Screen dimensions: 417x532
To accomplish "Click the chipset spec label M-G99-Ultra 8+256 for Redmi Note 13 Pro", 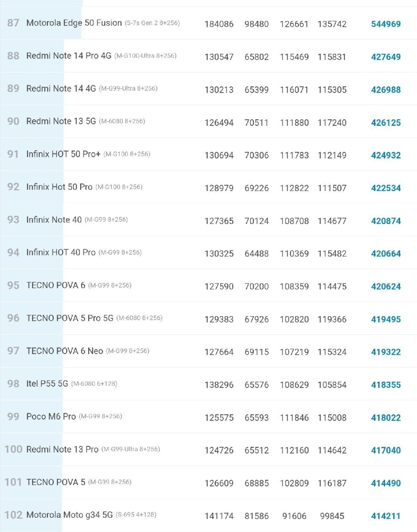I will coord(131,449).
